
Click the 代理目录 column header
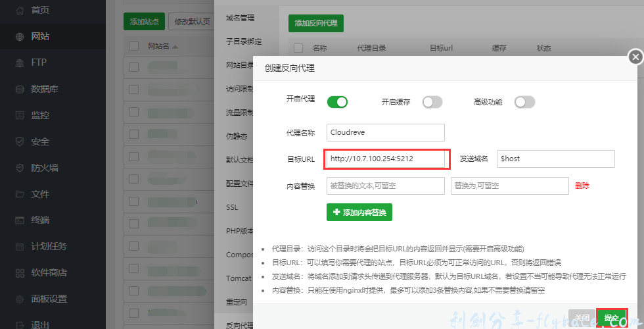[x=371, y=48]
